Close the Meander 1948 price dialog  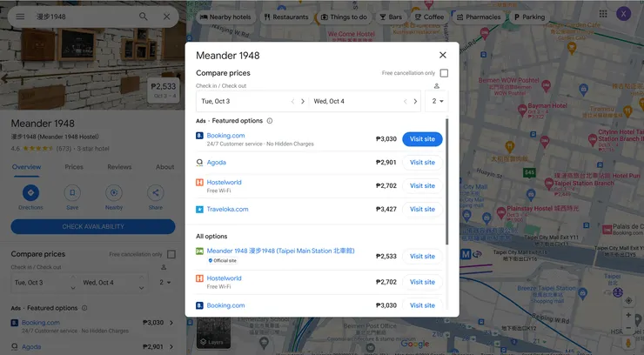[443, 55]
